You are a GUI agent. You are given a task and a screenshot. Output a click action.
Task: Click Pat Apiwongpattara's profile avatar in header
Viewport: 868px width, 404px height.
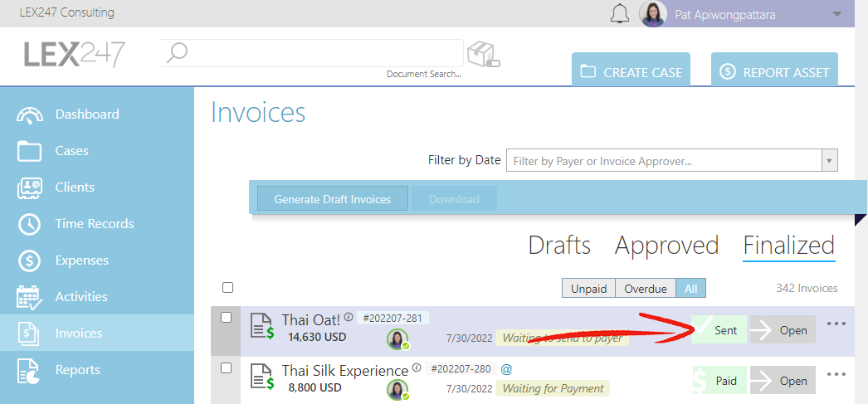coord(653,14)
